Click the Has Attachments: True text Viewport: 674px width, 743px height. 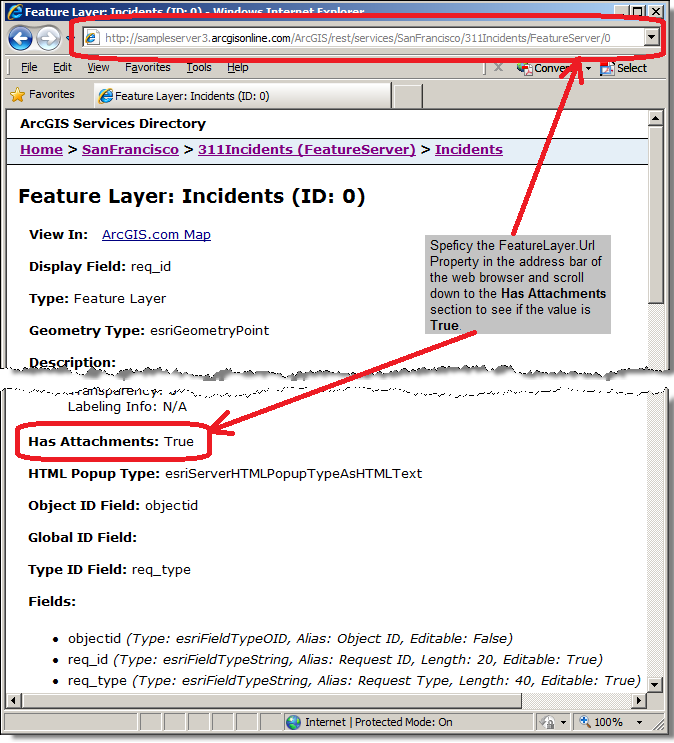111,442
